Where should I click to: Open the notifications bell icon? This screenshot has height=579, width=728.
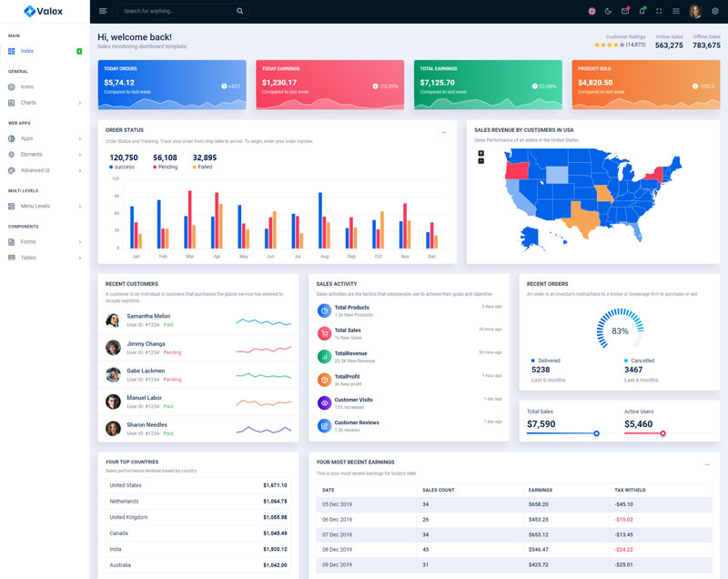point(642,11)
